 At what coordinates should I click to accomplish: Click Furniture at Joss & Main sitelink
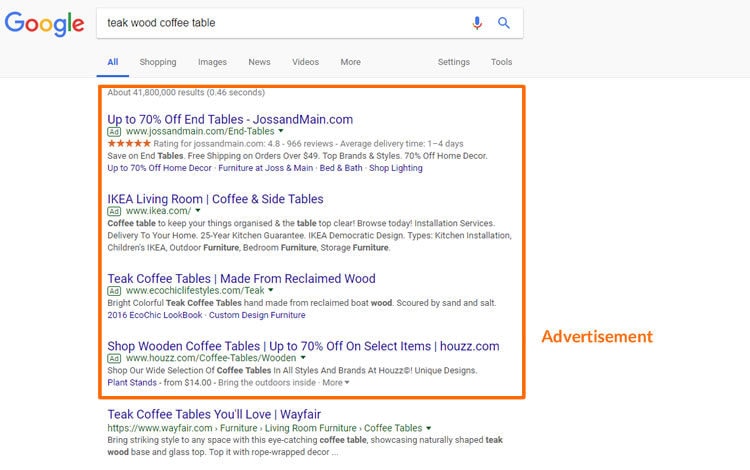(265, 168)
